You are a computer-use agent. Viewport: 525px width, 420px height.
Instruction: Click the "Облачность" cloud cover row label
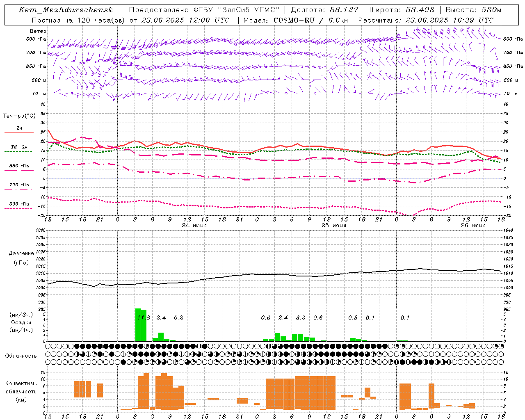tap(21, 356)
